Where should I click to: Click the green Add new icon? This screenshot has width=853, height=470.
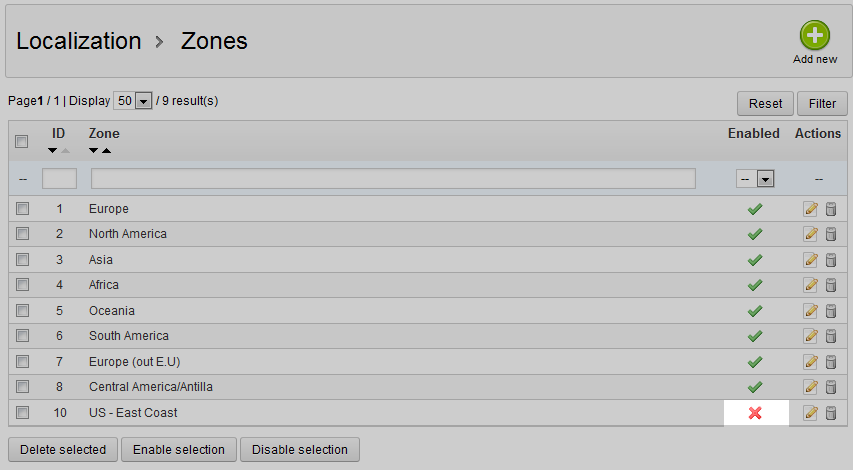(x=815, y=37)
